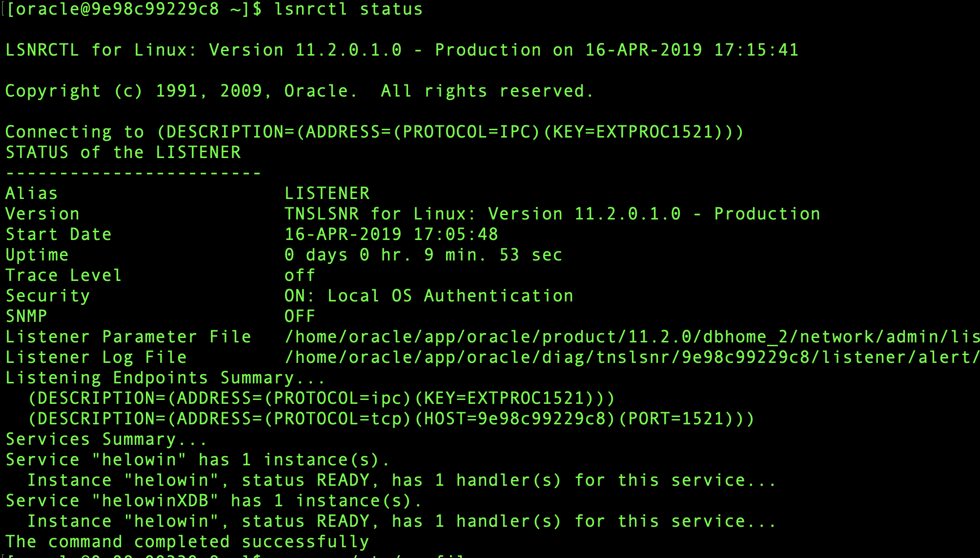980x558 pixels.
Task: Click the STATUS of the LISTENER heading
Action: point(123,152)
